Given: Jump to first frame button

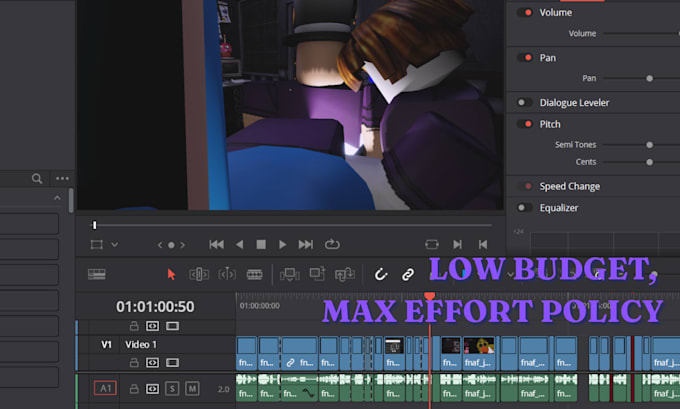Looking at the screenshot, I should coord(216,245).
